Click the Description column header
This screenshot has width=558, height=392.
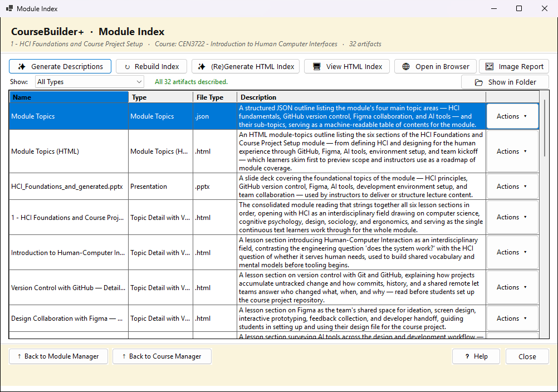[361, 97]
